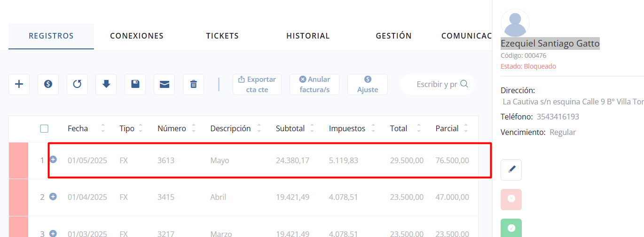Switch to the CONEXIONES tab
The image size is (644, 237).
(137, 36)
